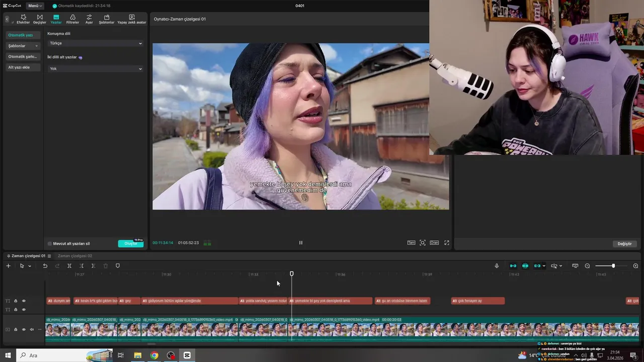Open Yapay zekâ avatar tab
Viewport: 644px width, 362px height.
tap(132, 19)
